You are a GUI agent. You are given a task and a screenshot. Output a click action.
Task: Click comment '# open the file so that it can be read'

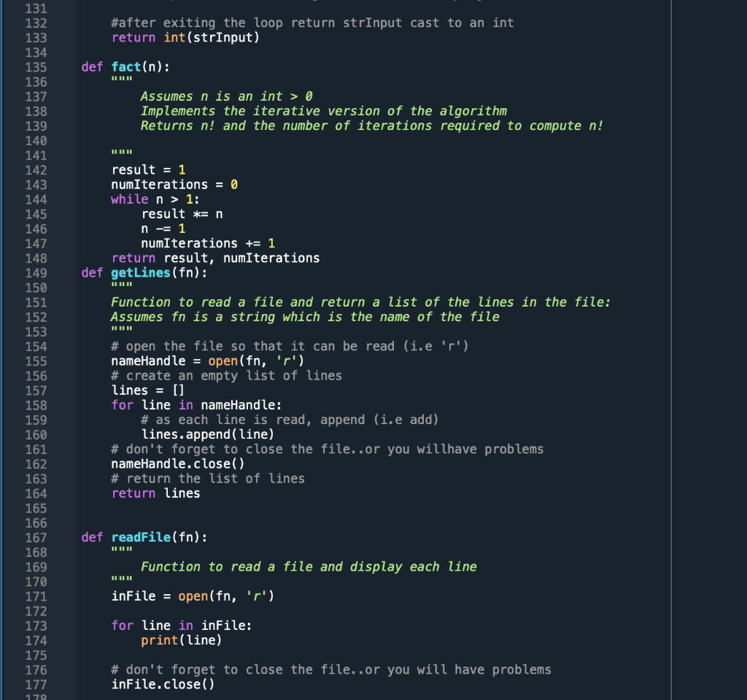point(290,346)
